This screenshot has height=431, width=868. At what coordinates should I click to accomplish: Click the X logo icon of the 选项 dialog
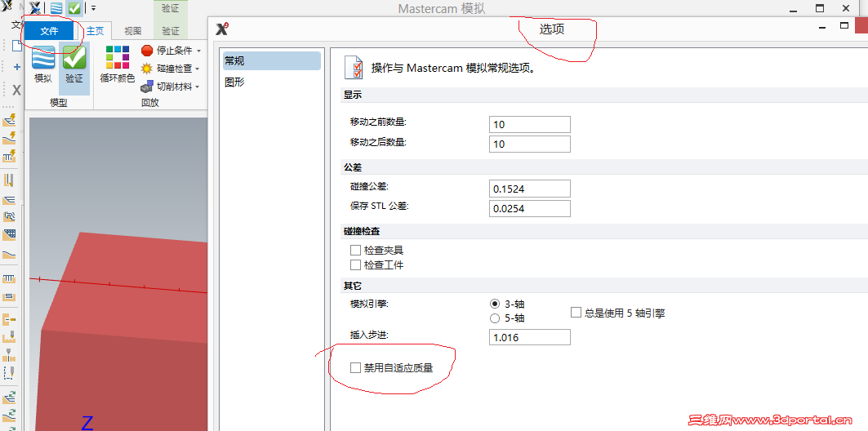(222, 29)
